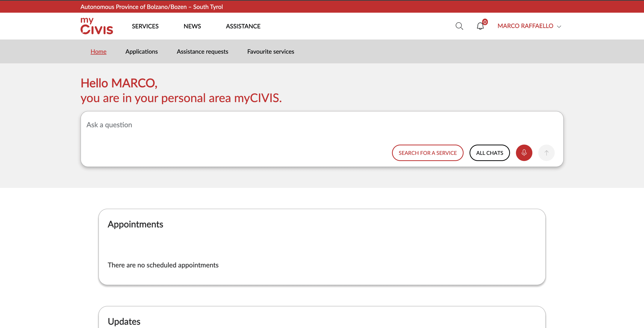Switch to the Applications tab
644x328 pixels.
coord(141,51)
